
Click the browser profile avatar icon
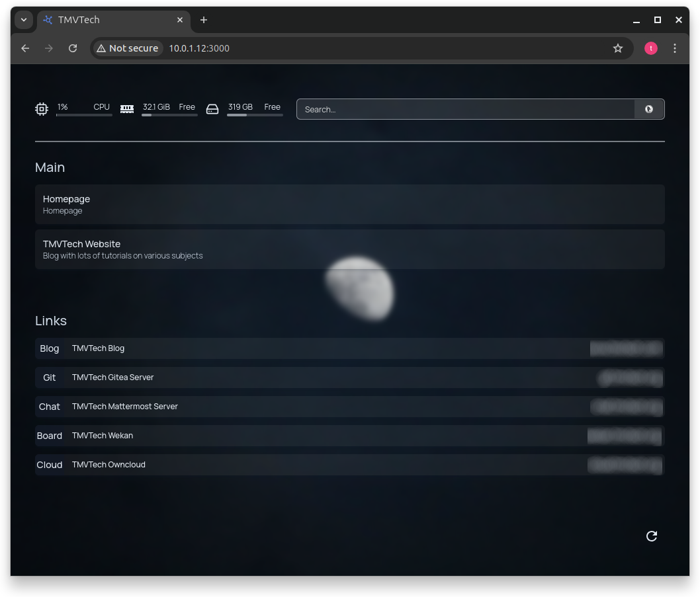point(650,48)
